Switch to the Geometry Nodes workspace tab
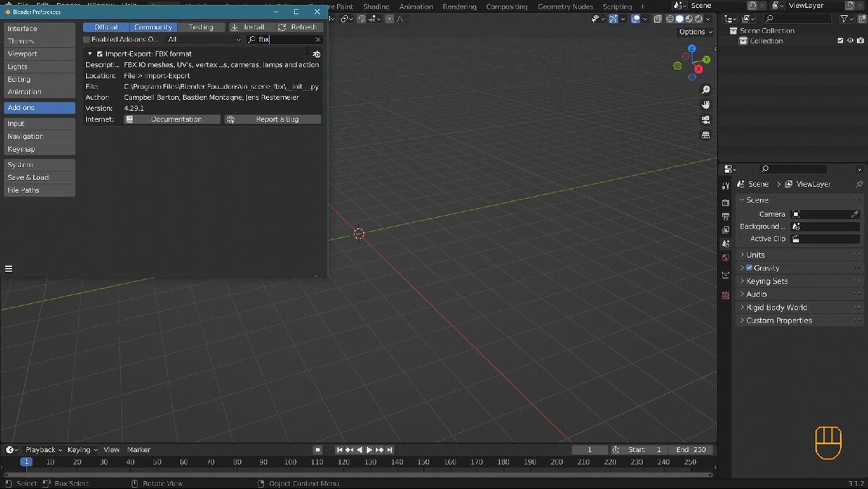This screenshot has height=489, width=868. pos(565,7)
